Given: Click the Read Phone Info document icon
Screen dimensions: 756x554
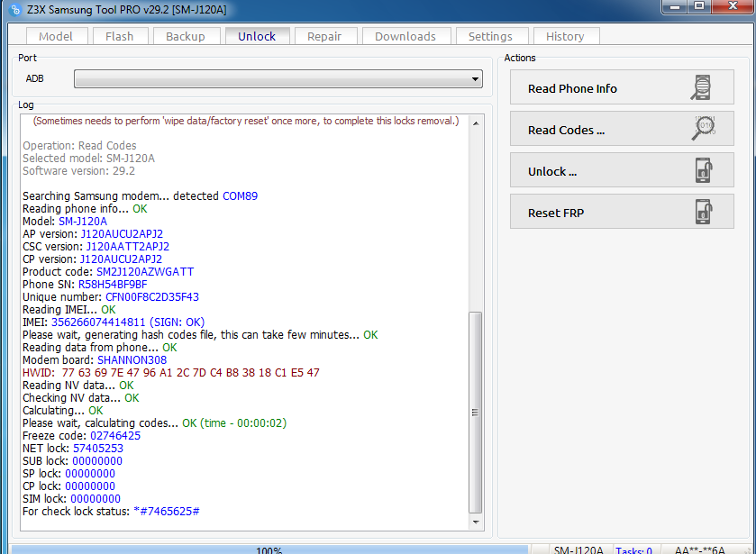Looking at the screenshot, I should (702, 87).
